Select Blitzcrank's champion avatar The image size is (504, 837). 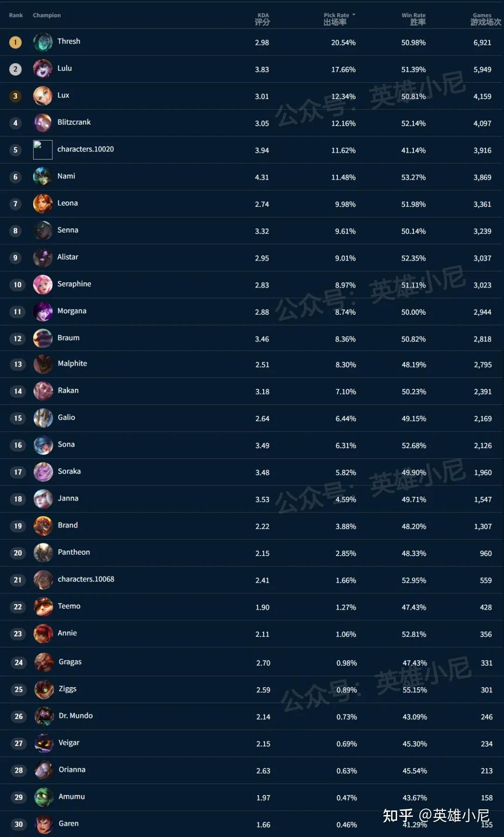coord(42,123)
